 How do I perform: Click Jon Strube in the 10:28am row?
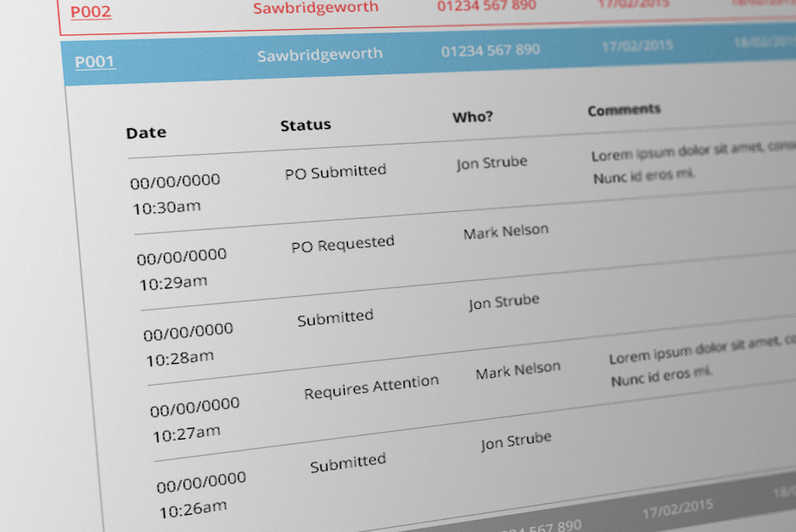(503, 302)
